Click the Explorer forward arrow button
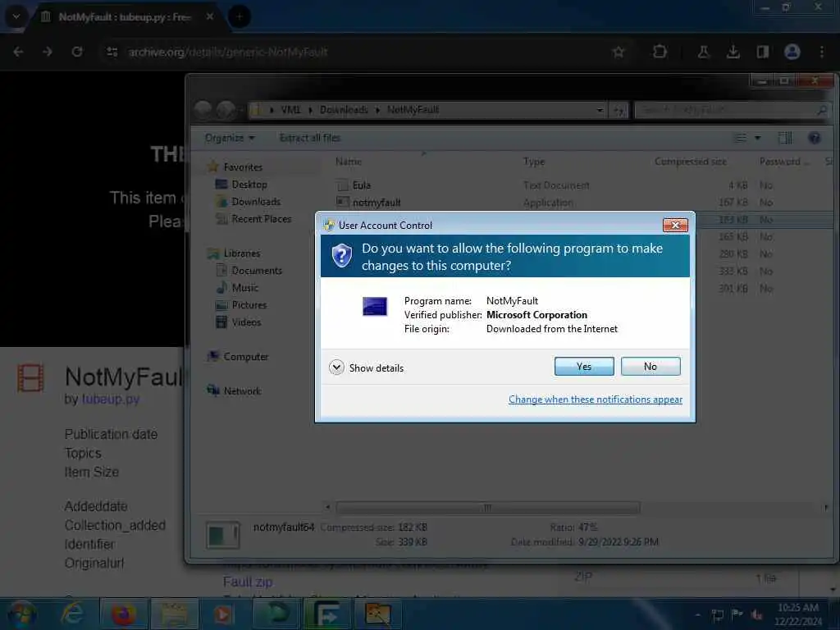840x630 pixels. tap(226, 110)
